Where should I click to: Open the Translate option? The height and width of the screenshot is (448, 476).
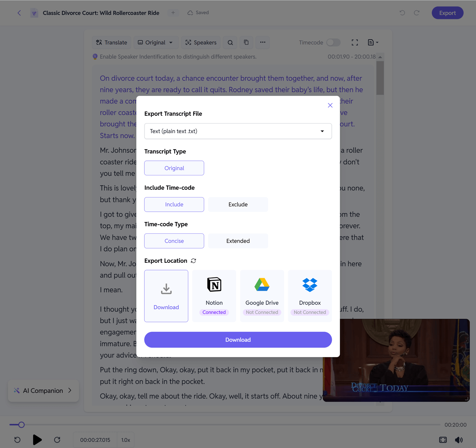(x=111, y=43)
